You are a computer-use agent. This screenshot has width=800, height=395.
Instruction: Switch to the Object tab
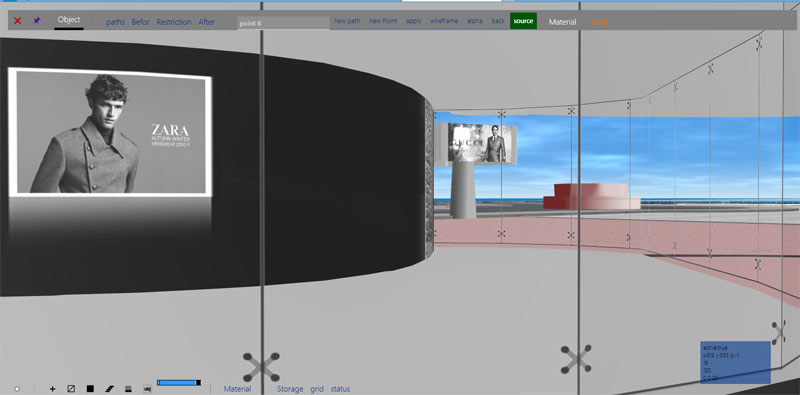click(x=69, y=20)
